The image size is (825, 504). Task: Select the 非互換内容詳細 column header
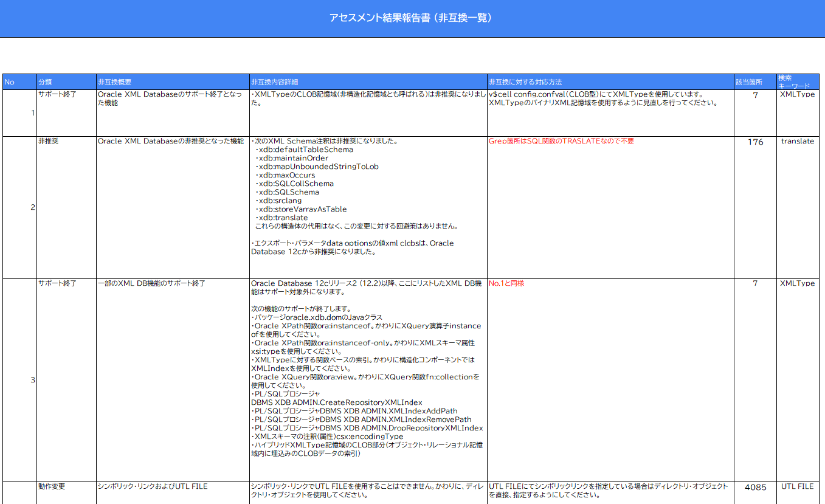coord(368,81)
